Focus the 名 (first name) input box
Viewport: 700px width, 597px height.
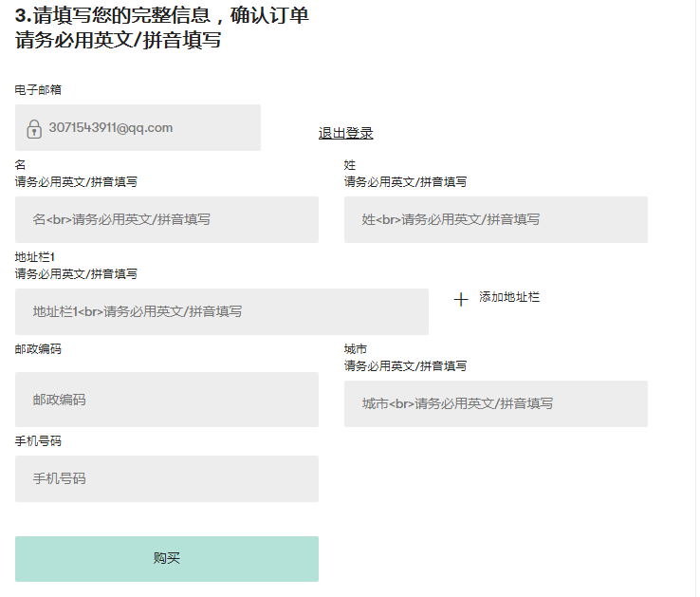pos(167,219)
